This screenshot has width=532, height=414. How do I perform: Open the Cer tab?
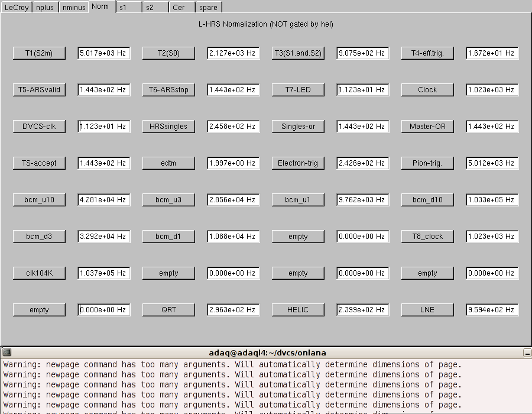click(x=182, y=7)
